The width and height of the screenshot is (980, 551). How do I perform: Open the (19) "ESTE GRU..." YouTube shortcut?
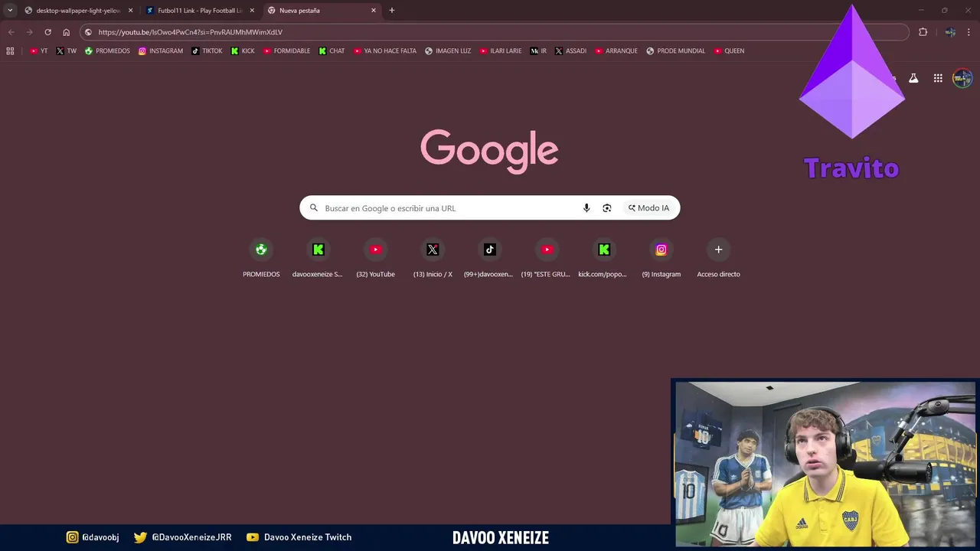(x=547, y=259)
